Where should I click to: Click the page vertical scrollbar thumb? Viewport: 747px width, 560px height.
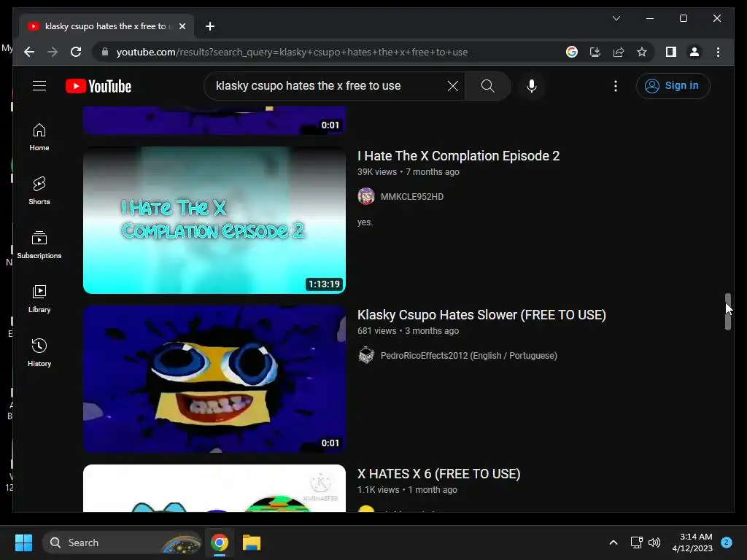pyautogui.click(x=727, y=311)
